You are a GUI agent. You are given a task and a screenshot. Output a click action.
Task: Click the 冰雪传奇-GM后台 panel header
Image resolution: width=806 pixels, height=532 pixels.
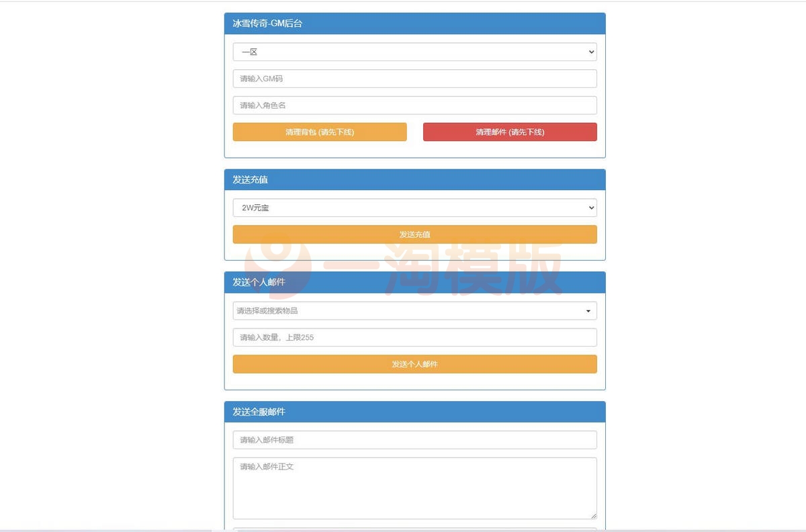[x=414, y=23]
